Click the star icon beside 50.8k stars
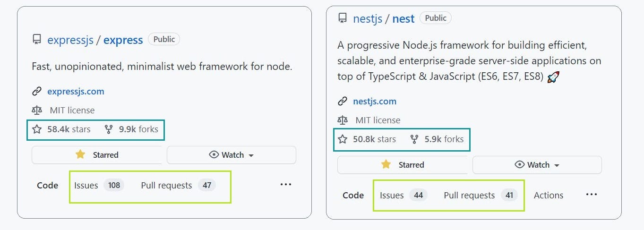 [343, 139]
